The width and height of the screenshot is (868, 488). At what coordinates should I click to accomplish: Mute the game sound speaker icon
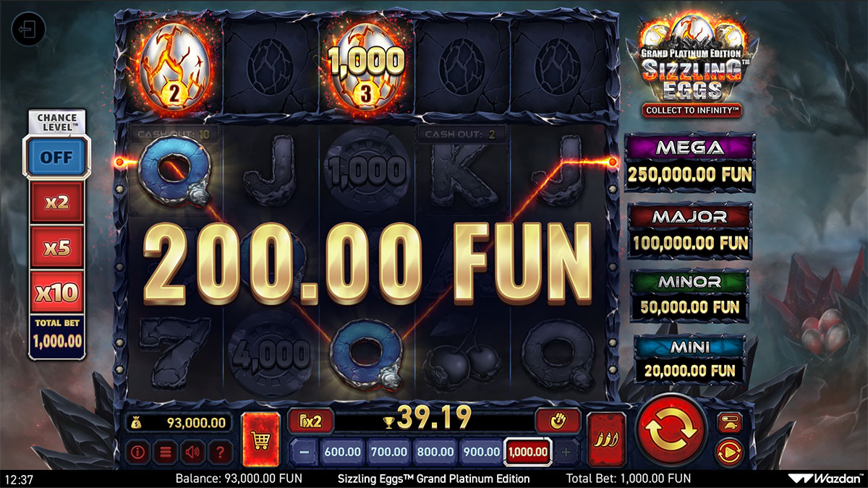pyautogui.click(x=192, y=453)
